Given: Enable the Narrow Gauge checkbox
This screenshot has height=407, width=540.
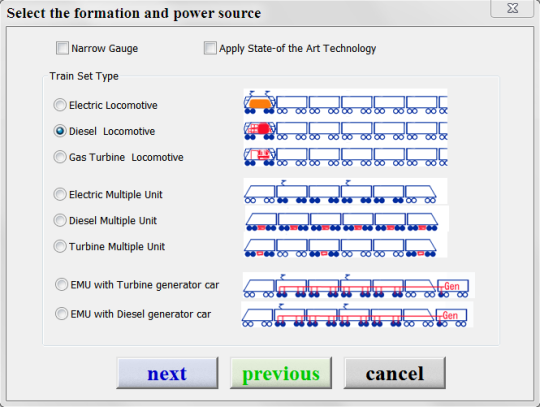Looking at the screenshot, I should pyautogui.click(x=62, y=48).
